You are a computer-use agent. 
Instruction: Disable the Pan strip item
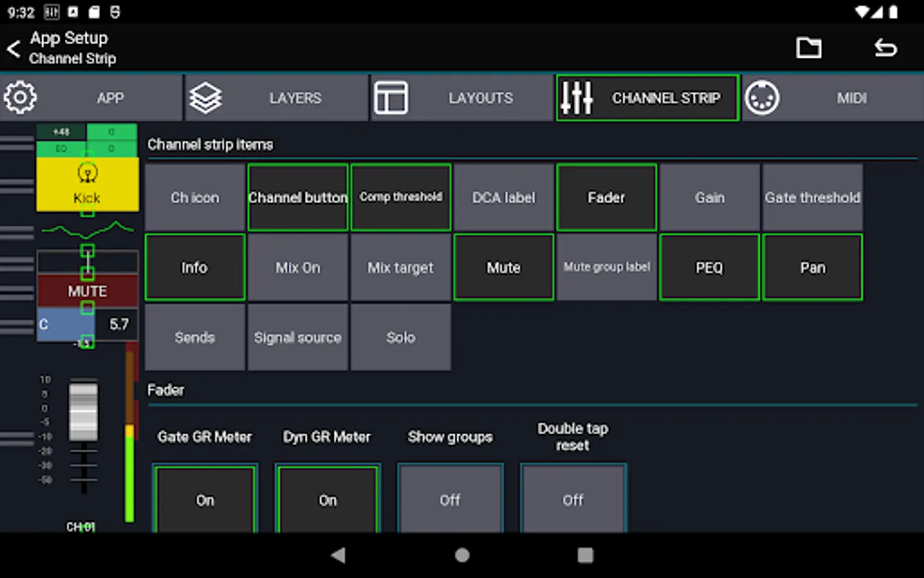(x=812, y=267)
